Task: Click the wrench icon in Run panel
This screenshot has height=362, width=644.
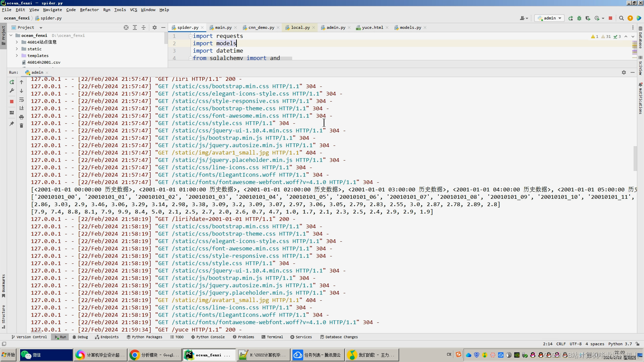Action: point(12,90)
